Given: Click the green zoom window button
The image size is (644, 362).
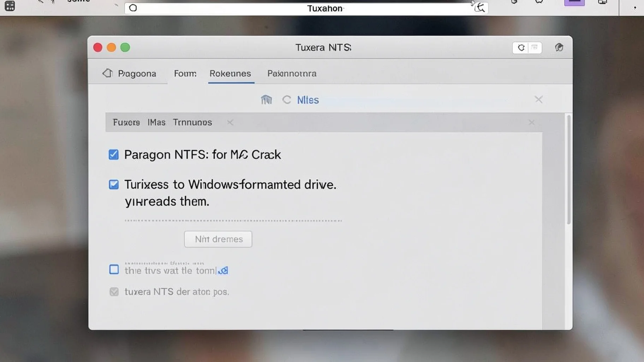Looking at the screenshot, I should pyautogui.click(x=125, y=47).
